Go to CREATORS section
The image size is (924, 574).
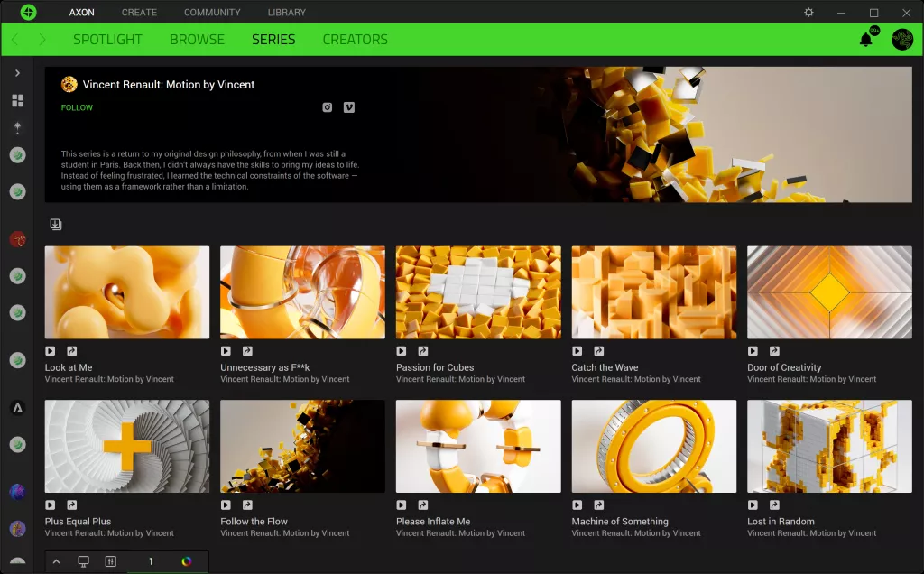click(355, 40)
